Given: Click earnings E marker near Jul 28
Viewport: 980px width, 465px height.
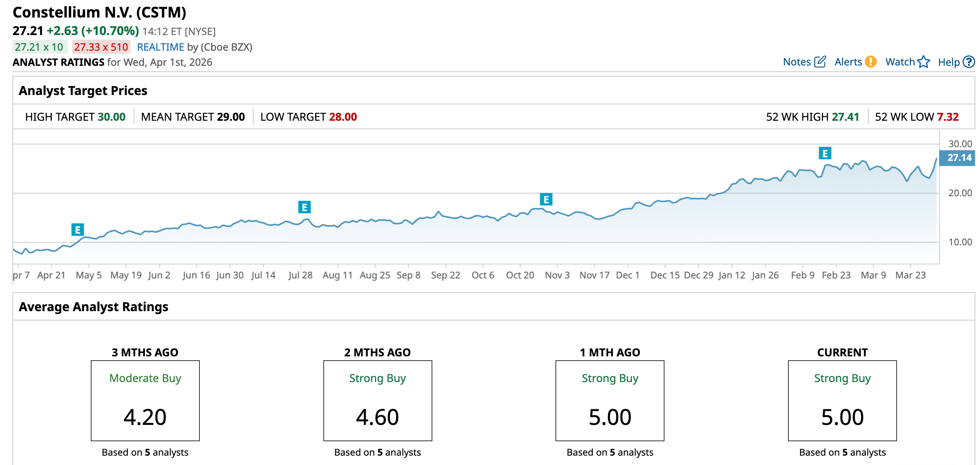Looking at the screenshot, I should [x=304, y=207].
